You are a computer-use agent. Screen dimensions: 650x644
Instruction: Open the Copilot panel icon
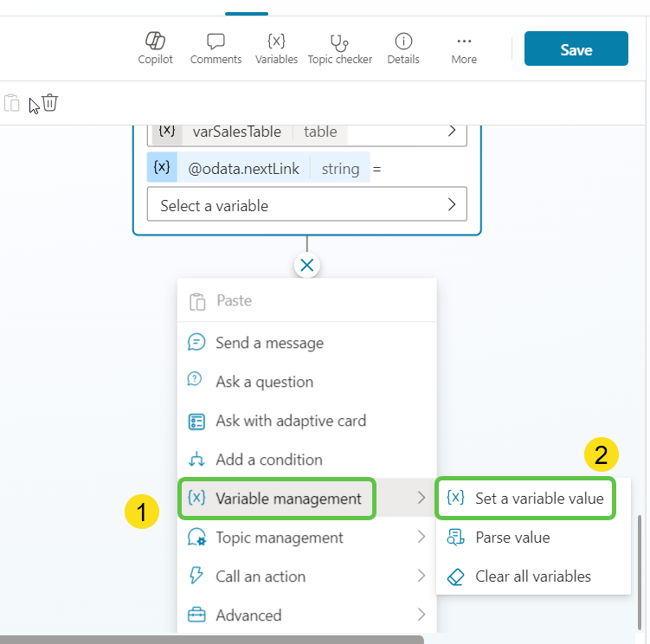(155, 48)
